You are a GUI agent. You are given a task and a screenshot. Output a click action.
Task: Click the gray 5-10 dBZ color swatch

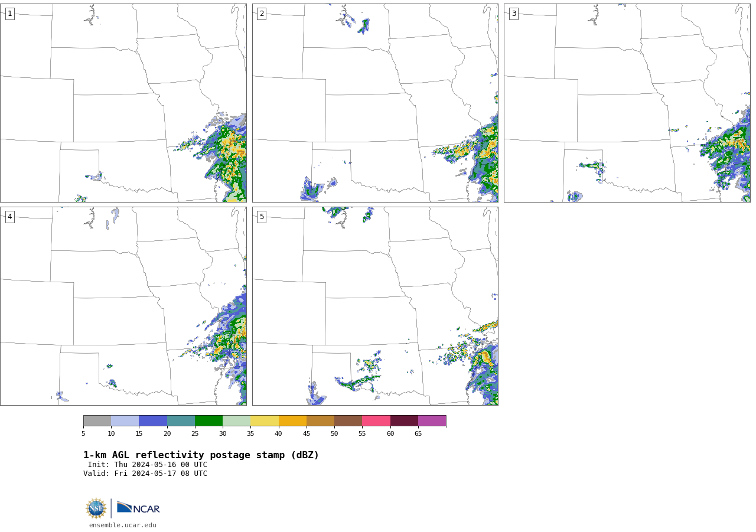coord(97,421)
